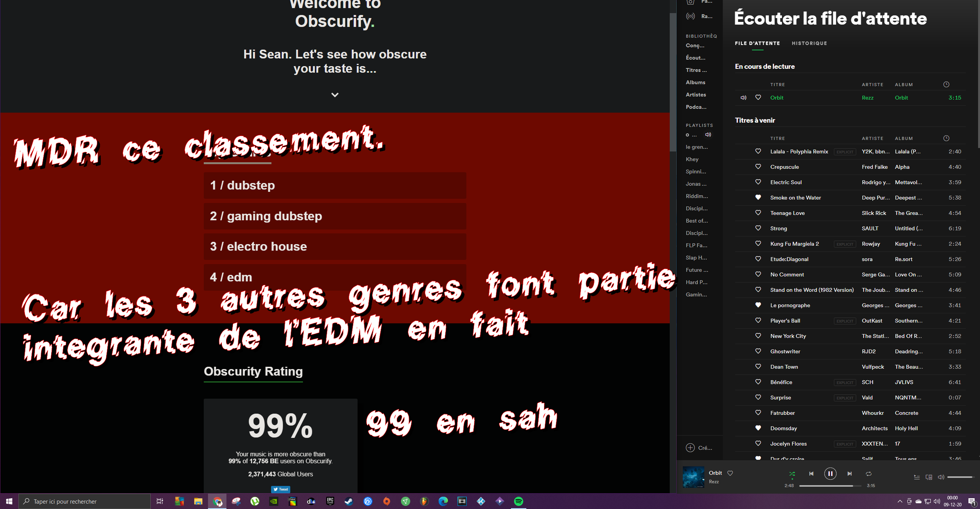Create a new playlist with plus icon
Viewport: 980px width, 509px height.
click(690, 448)
